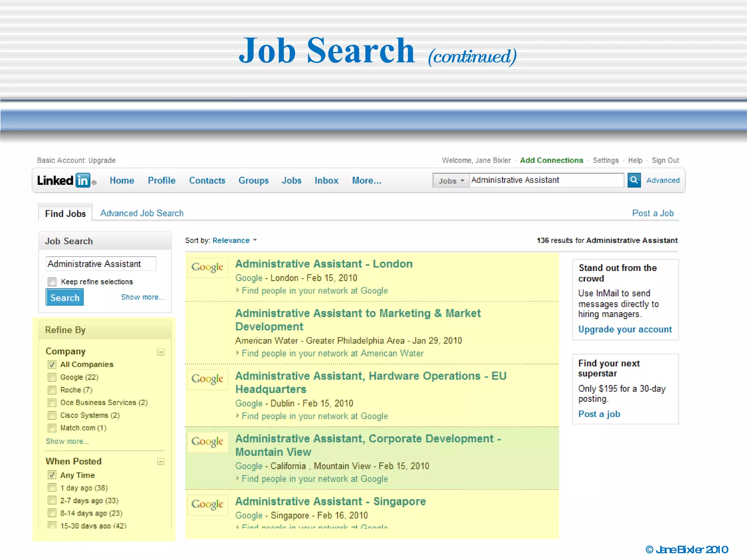
Task: Click the header search box with Administrative Assistant
Action: click(546, 180)
